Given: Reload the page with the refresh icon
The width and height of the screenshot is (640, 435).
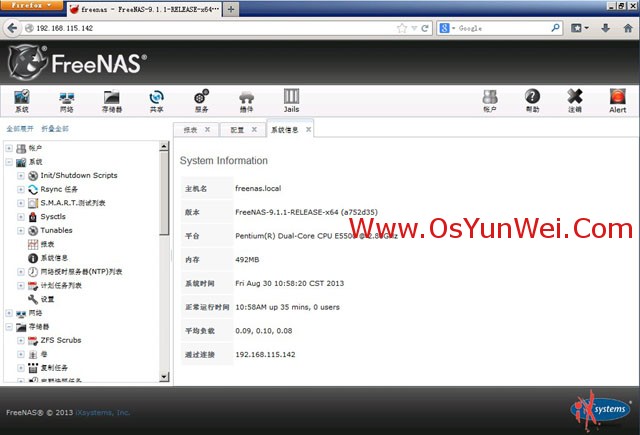Looking at the screenshot, I should point(425,28).
